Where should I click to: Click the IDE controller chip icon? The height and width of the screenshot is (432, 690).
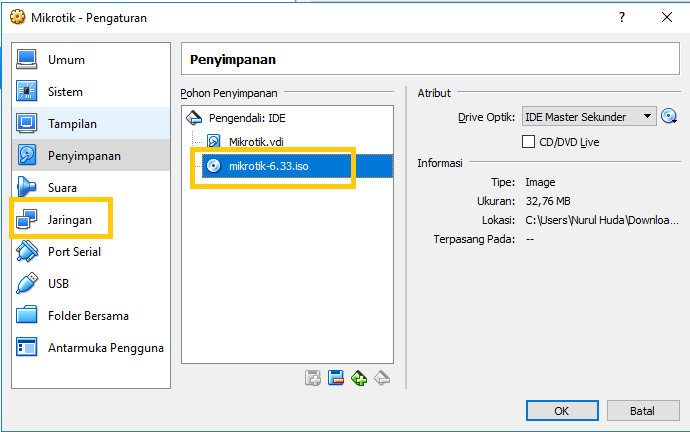[x=194, y=118]
